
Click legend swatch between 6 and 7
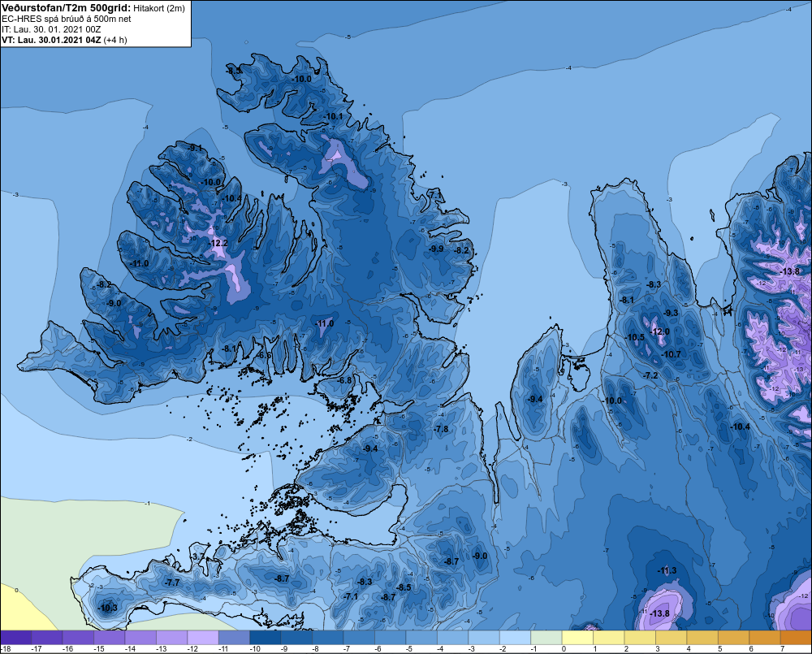coord(764,637)
